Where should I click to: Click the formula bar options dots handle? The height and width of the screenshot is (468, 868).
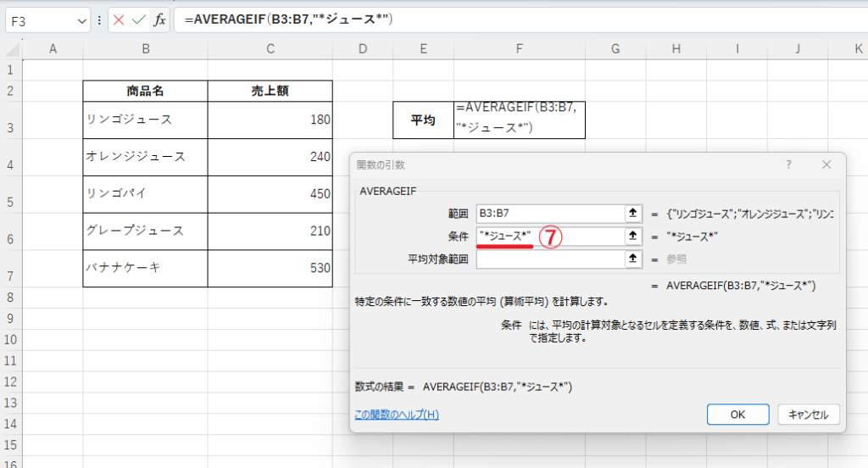click(x=101, y=19)
